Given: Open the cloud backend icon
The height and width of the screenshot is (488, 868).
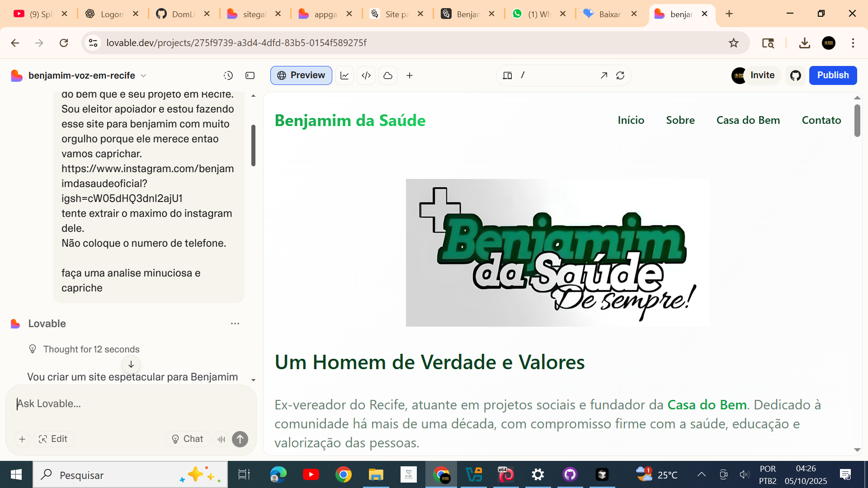Looking at the screenshot, I should click(388, 75).
